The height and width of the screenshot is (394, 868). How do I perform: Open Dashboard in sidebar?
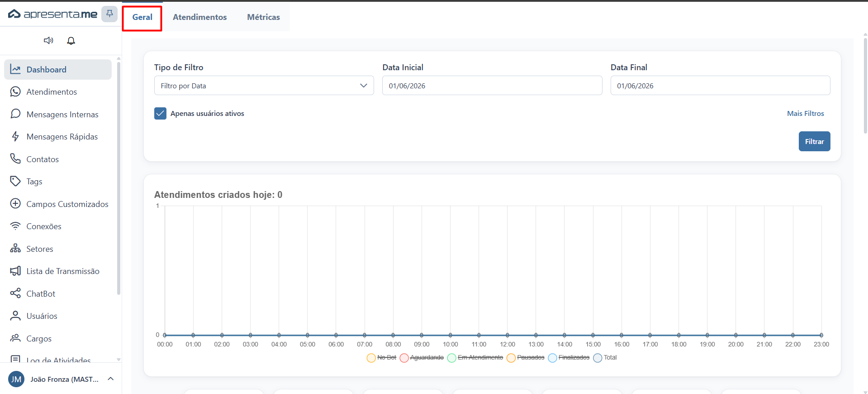coord(58,69)
